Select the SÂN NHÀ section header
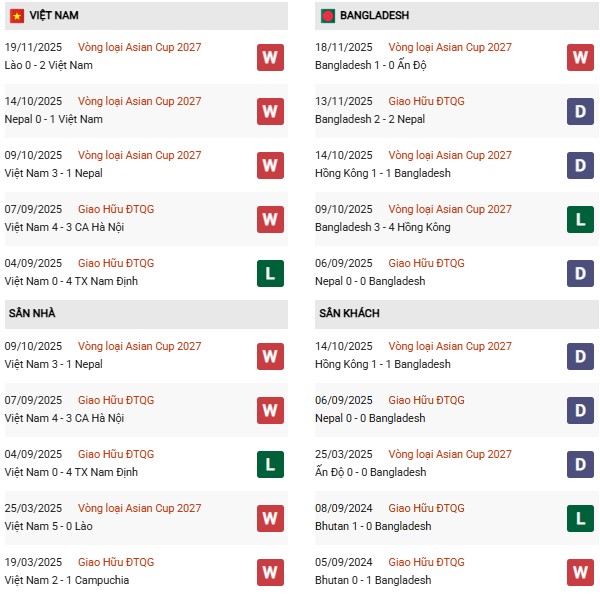 coord(32,313)
